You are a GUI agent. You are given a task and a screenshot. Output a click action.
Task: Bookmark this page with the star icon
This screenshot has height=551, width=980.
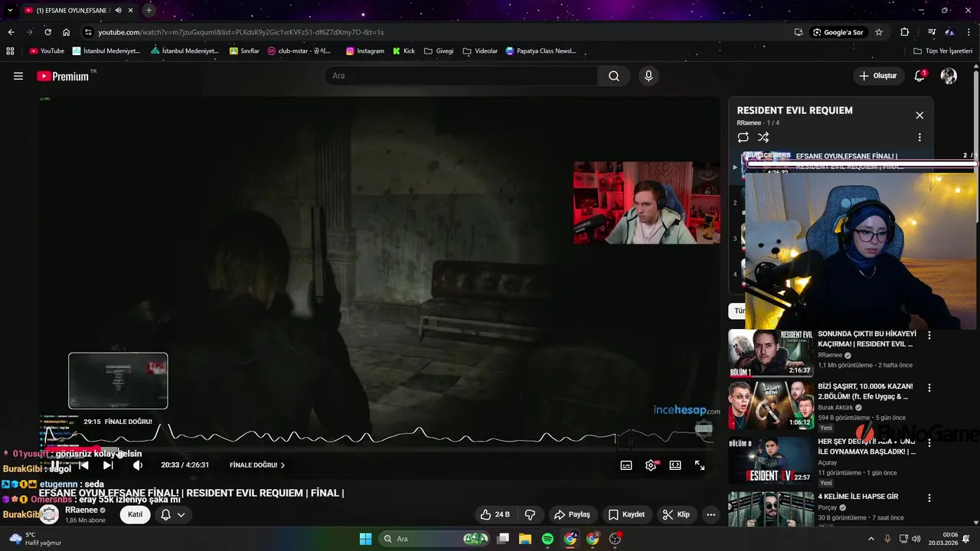[x=879, y=32]
